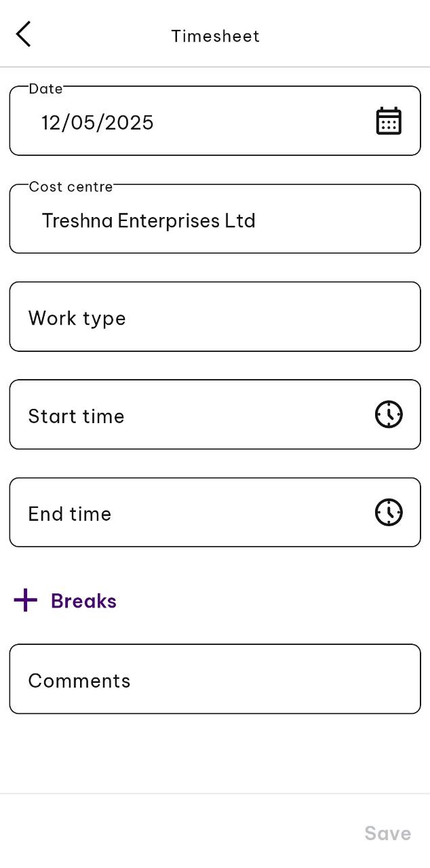Click the Start time clock icon
This screenshot has height=868, width=430.
(389, 414)
